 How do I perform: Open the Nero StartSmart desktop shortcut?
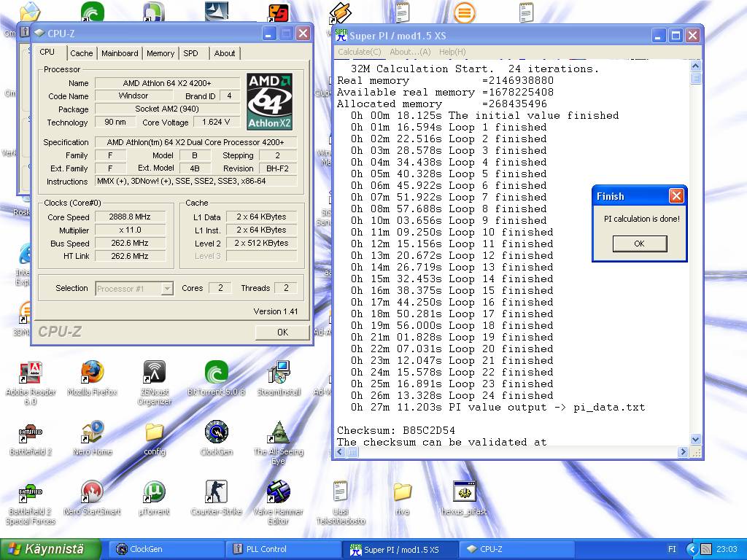[92, 493]
